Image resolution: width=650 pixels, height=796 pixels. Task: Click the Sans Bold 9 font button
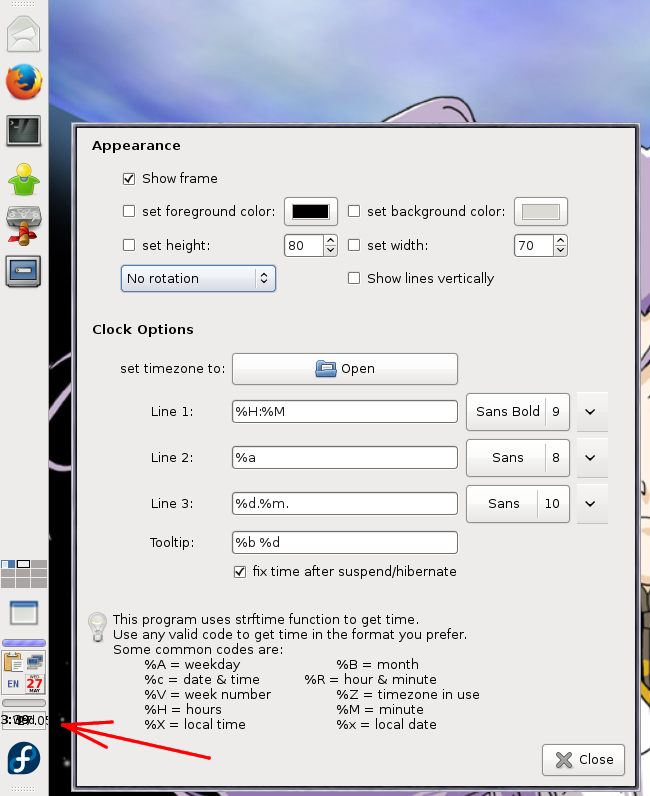[x=517, y=411]
